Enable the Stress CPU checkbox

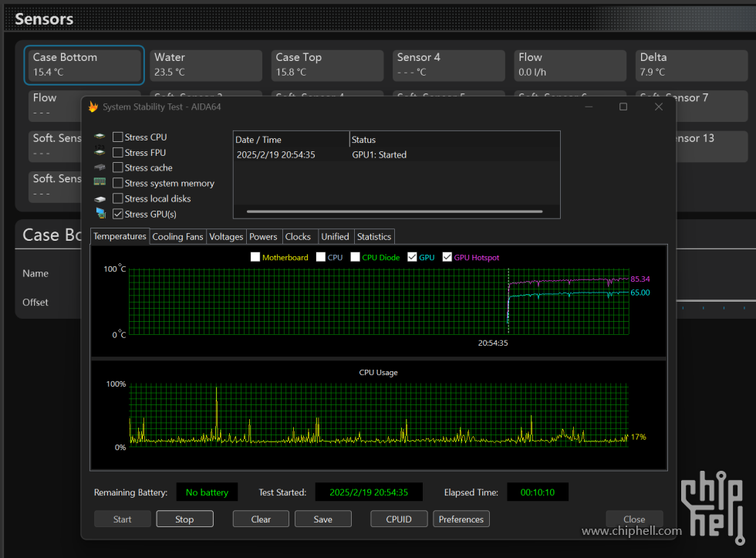pos(117,137)
